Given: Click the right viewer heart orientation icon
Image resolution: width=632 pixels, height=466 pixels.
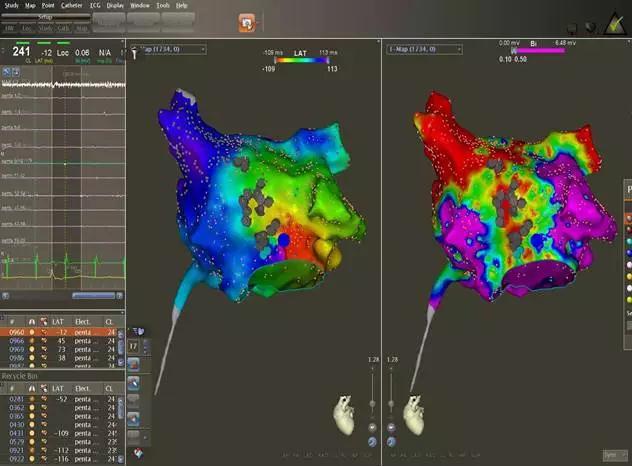Looking at the screenshot, I should click(x=414, y=415).
